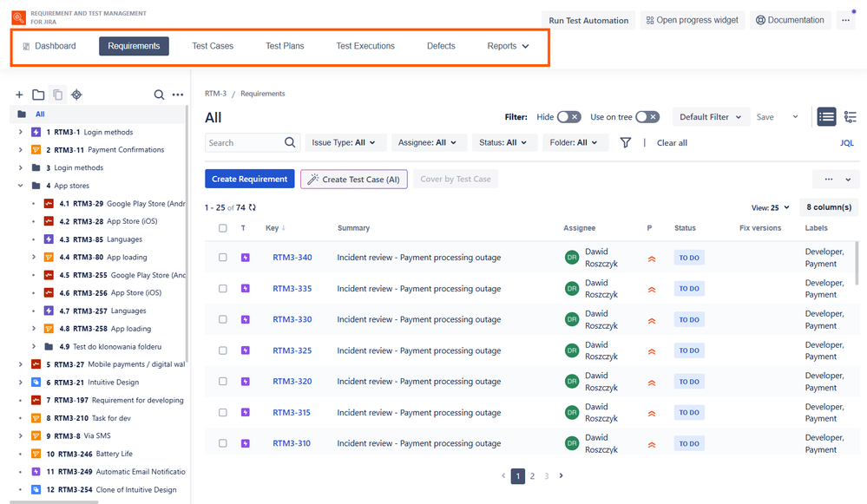Open the Issue Type filter dropdown

[345, 143]
